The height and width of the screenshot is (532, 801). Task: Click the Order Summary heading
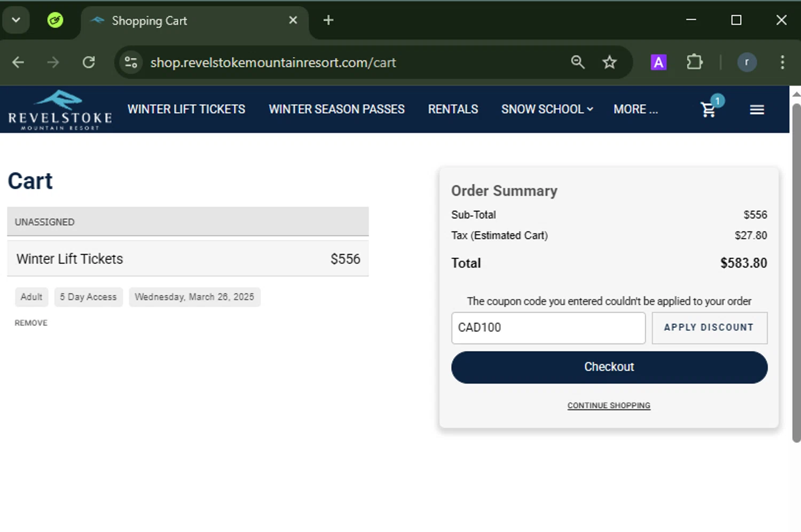pos(504,191)
